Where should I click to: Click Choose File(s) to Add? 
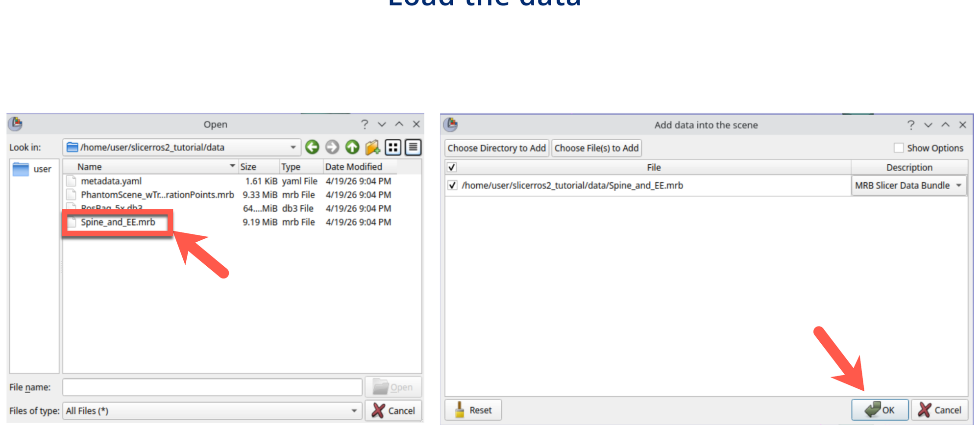(x=596, y=148)
